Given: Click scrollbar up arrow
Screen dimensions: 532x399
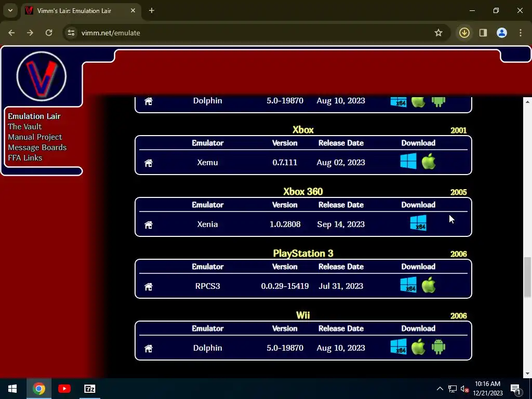Looking at the screenshot, I should pos(527,101).
